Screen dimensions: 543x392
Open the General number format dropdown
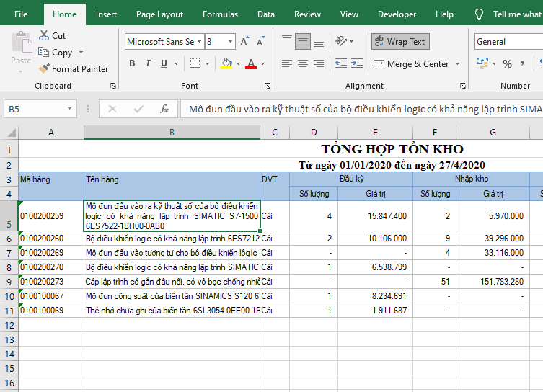(x=508, y=42)
